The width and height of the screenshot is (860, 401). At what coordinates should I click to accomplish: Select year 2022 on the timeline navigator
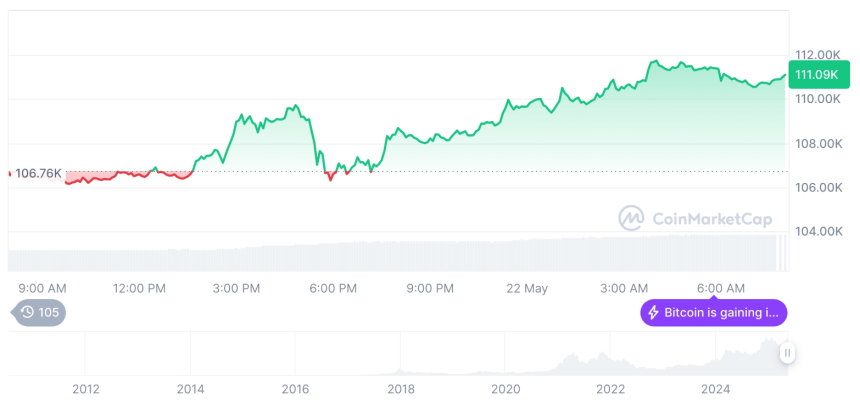tap(610, 388)
